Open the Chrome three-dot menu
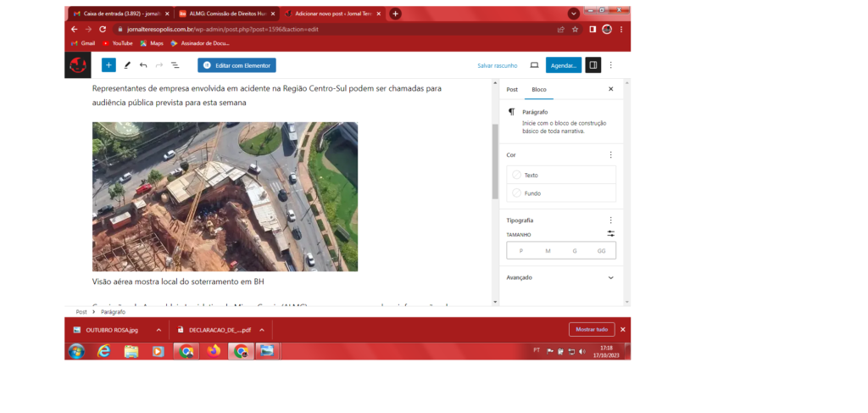This screenshot has width=868, height=413. click(x=621, y=30)
